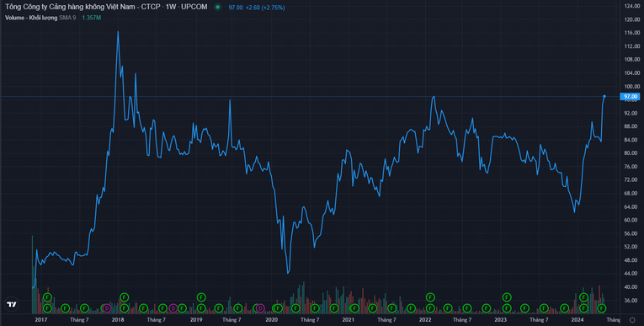Open the lower earnings marker in early 2022
Viewport: 644px width, 326px height.
pyautogui.click(x=430, y=308)
